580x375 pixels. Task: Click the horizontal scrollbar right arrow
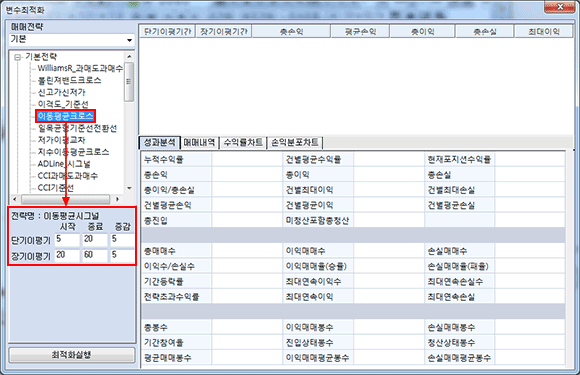[118, 199]
